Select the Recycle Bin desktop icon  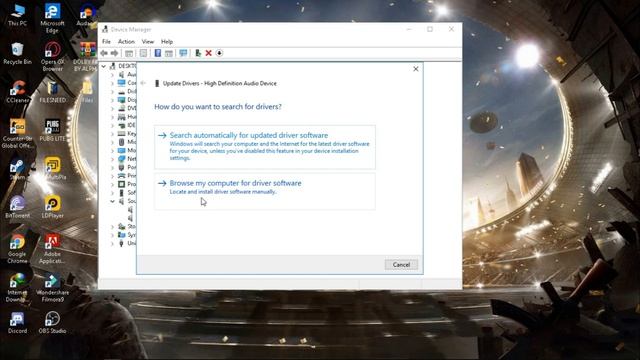(18, 53)
